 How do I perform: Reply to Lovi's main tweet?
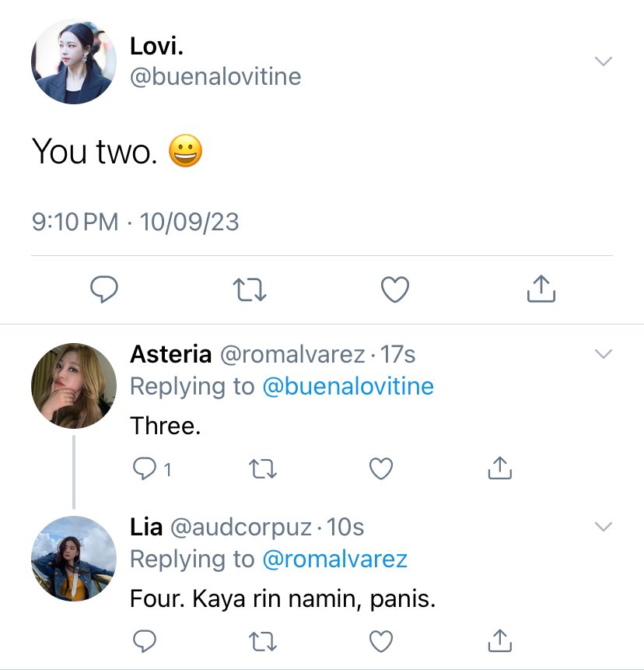tap(104, 289)
